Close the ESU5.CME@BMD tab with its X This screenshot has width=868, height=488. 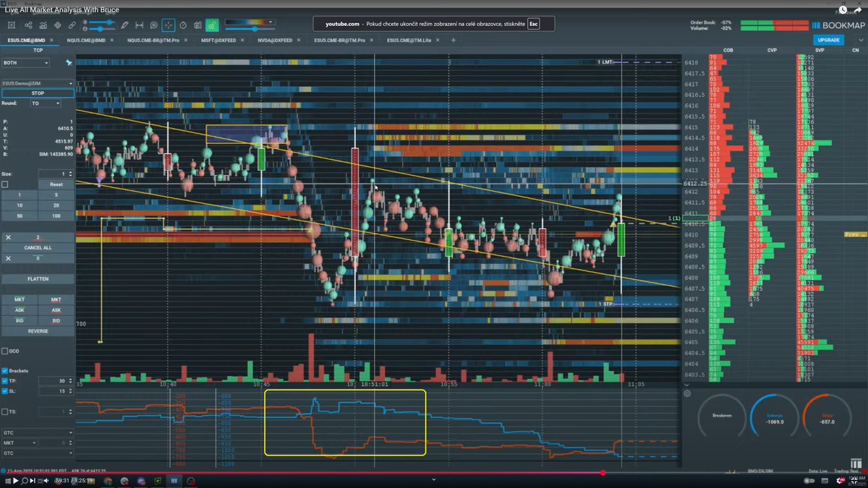click(x=51, y=40)
